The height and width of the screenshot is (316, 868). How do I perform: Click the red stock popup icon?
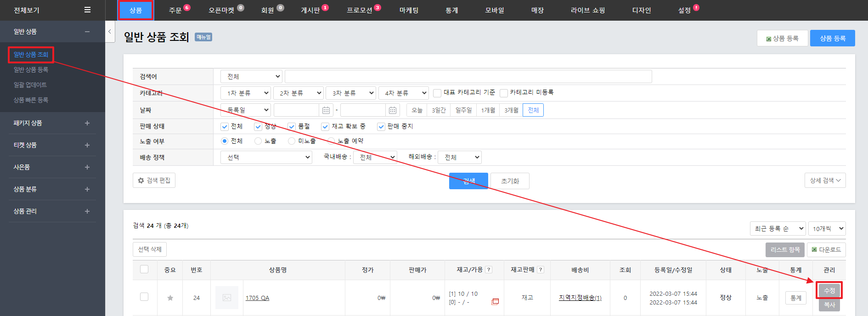click(495, 302)
